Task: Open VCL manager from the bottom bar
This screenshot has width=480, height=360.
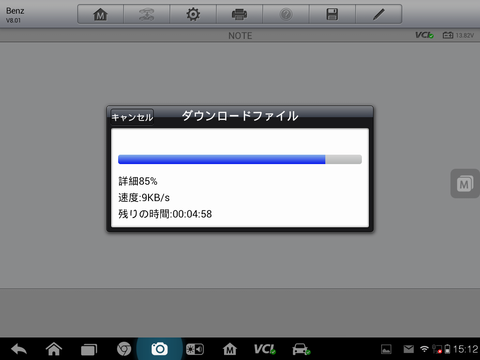Action: coord(265,349)
